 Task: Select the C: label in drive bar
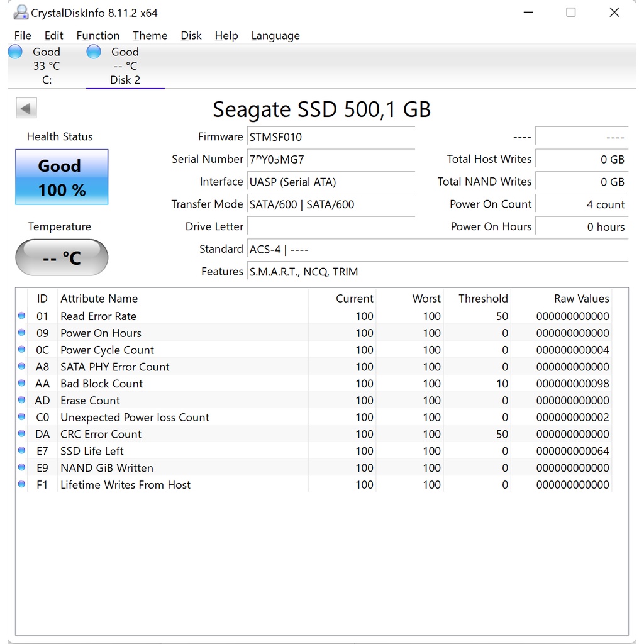coord(47,80)
